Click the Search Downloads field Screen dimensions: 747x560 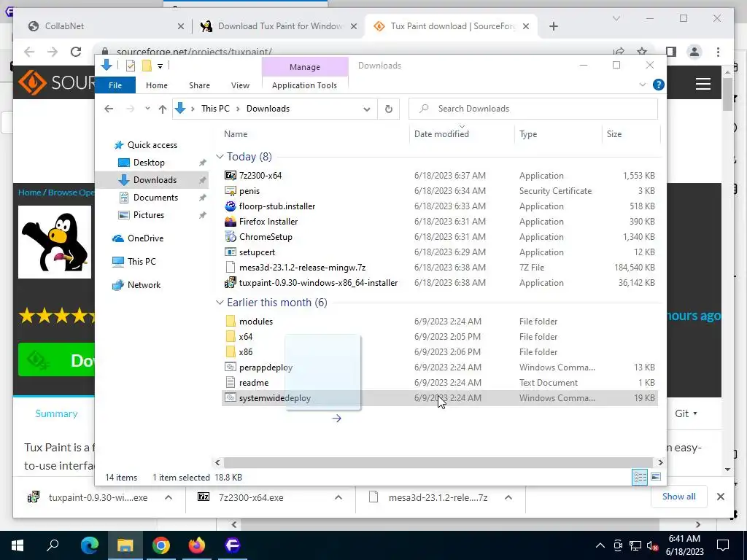pos(533,109)
